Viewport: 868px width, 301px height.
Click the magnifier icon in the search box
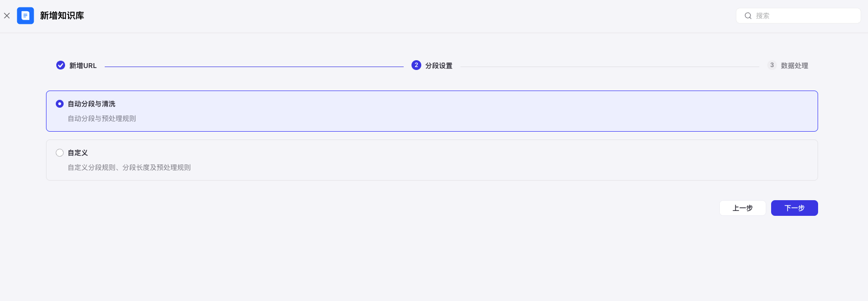(748, 16)
